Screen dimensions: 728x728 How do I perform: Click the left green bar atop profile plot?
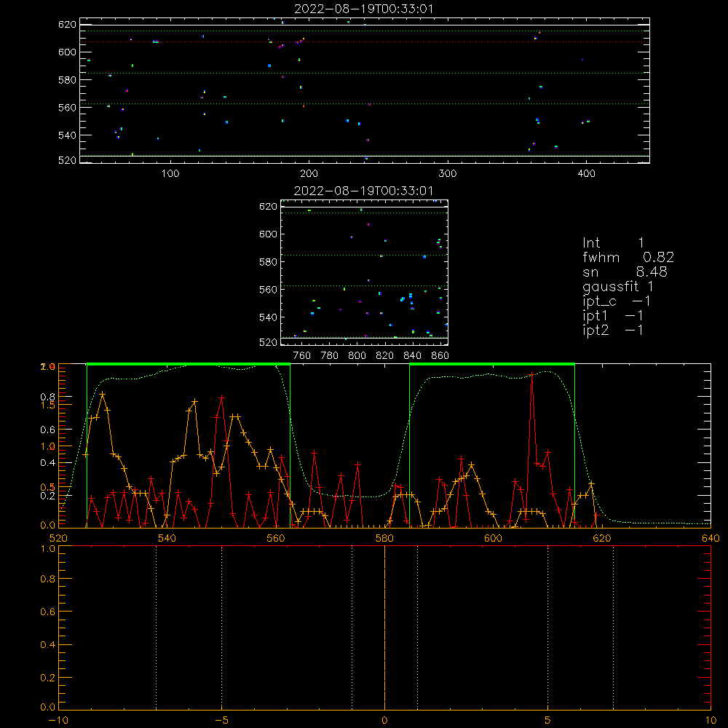tap(189, 364)
